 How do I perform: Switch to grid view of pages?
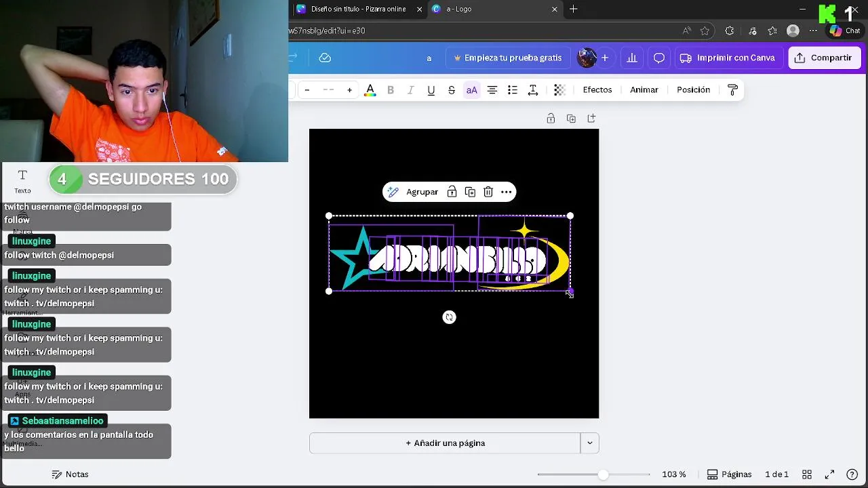(x=807, y=474)
